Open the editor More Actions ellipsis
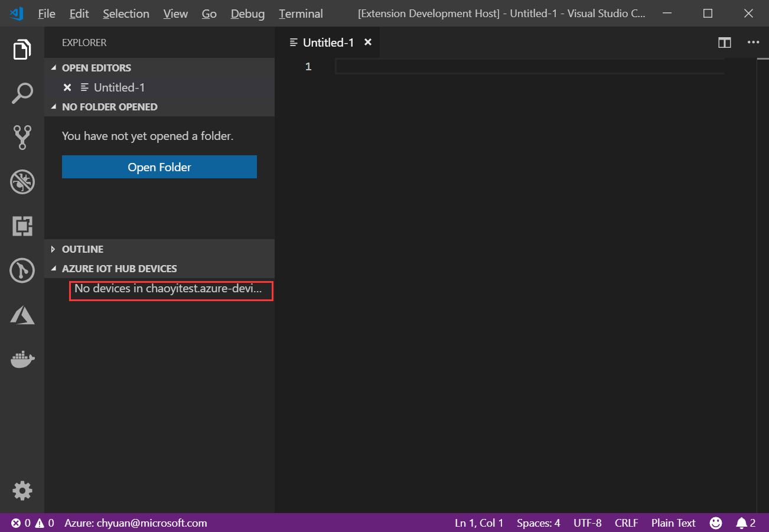This screenshot has height=532, width=769. pos(753,43)
